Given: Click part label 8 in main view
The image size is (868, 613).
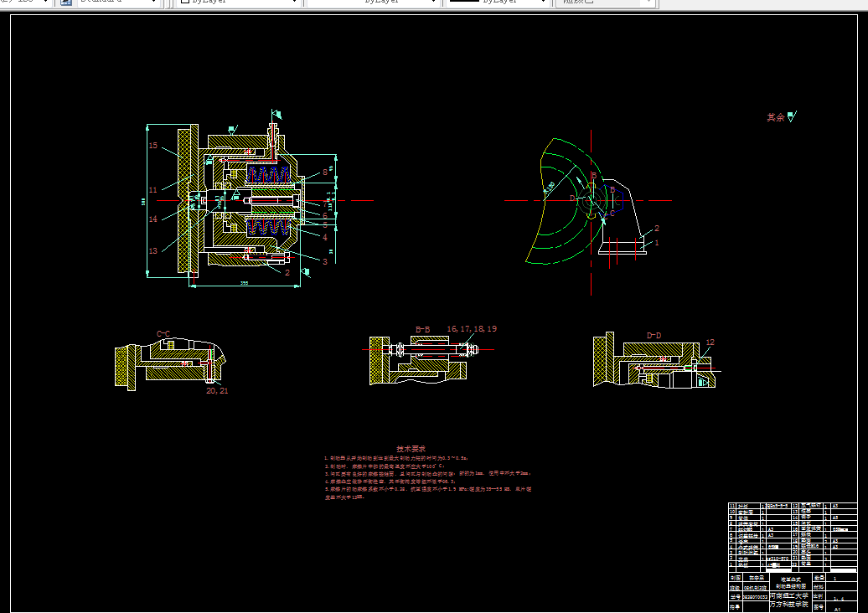Looking at the screenshot, I should 325,172.
